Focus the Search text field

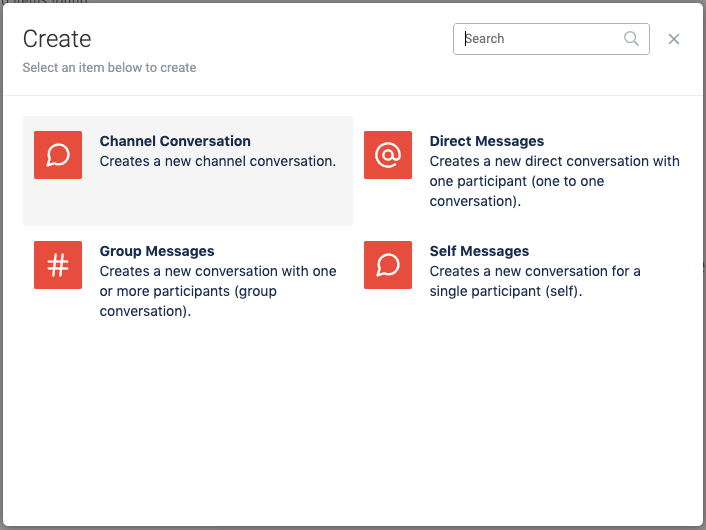tap(540, 39)
